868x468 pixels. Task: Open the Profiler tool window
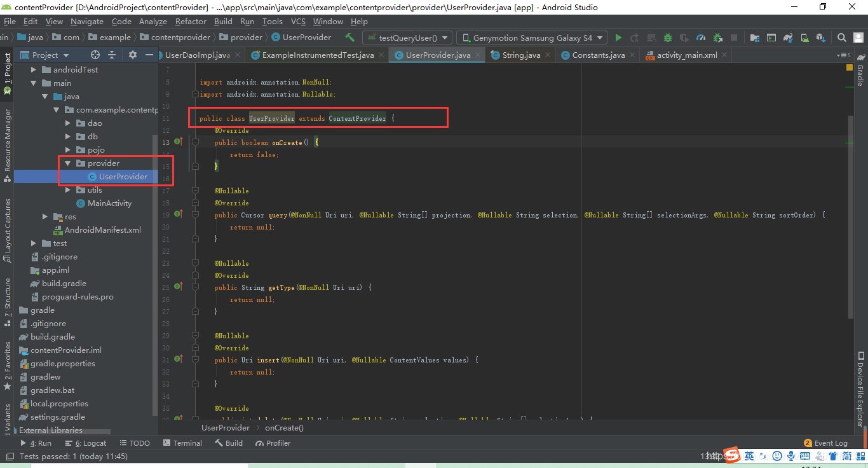click(273, 443)
